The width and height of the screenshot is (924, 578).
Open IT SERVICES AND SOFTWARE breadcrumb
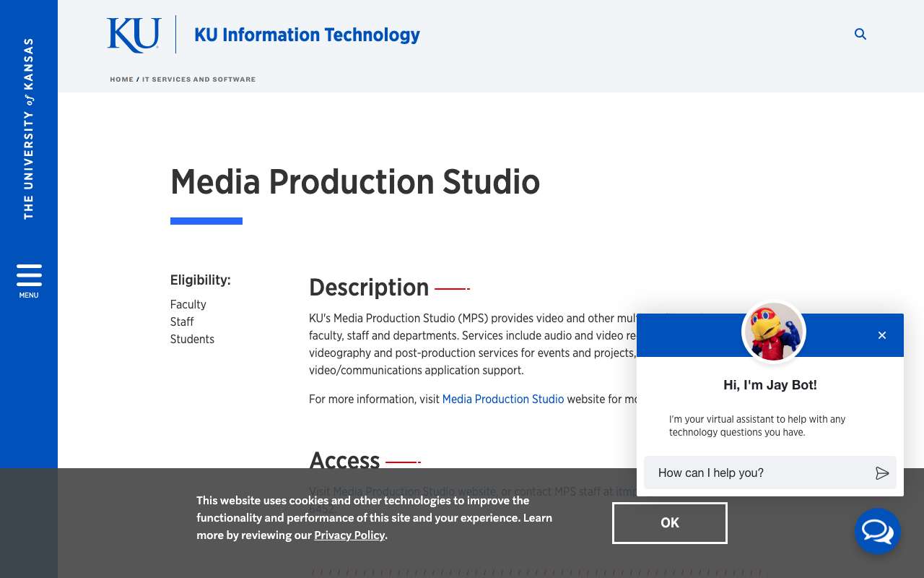(199, 79)
